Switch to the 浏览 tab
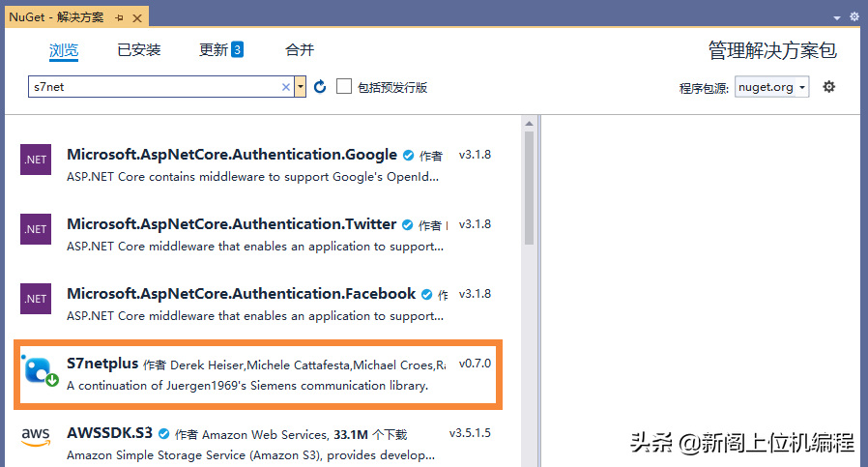Screen dimensions: 868x467 coord(64,50)
